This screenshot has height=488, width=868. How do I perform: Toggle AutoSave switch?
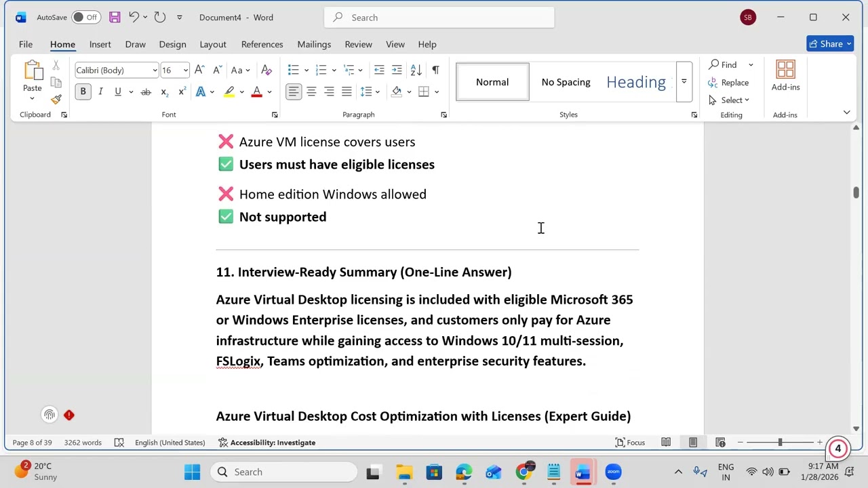click(x=85, y=17)
